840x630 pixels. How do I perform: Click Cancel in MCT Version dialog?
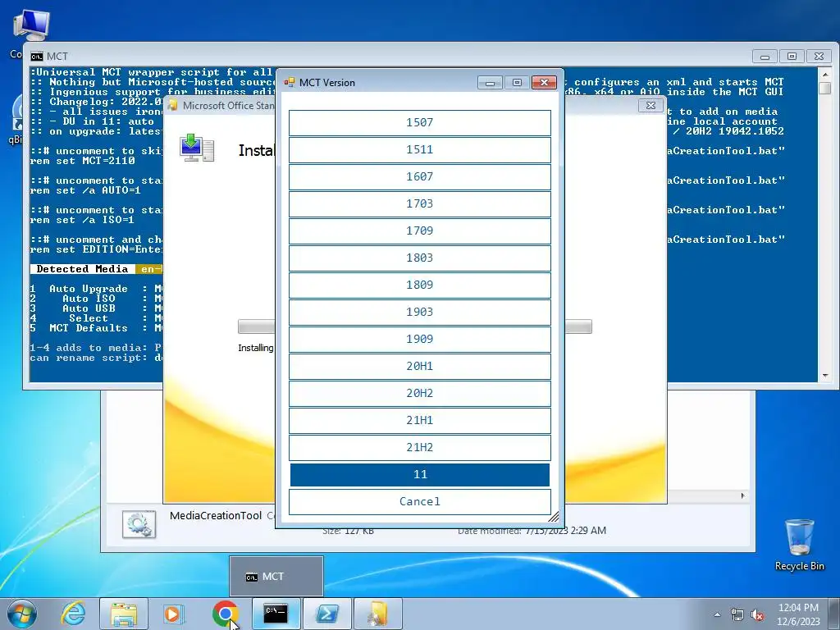[419, 502]
